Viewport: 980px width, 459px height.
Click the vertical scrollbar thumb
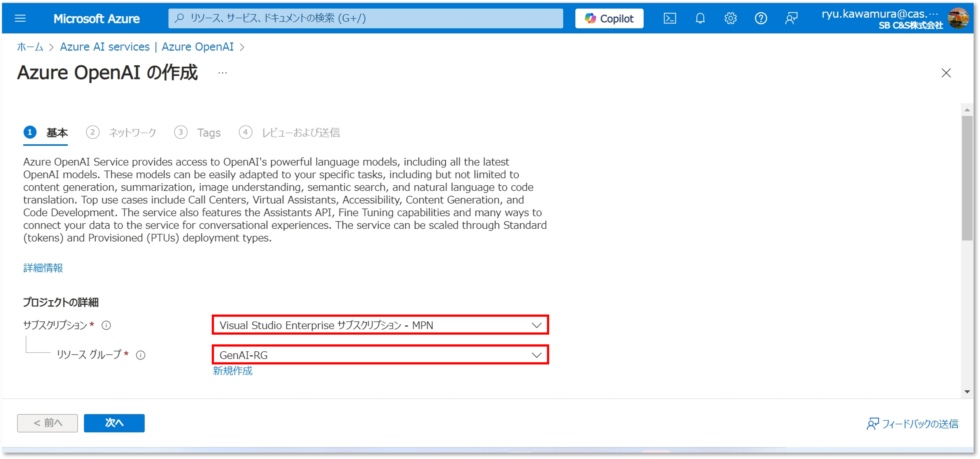click(x=967, y=178)
